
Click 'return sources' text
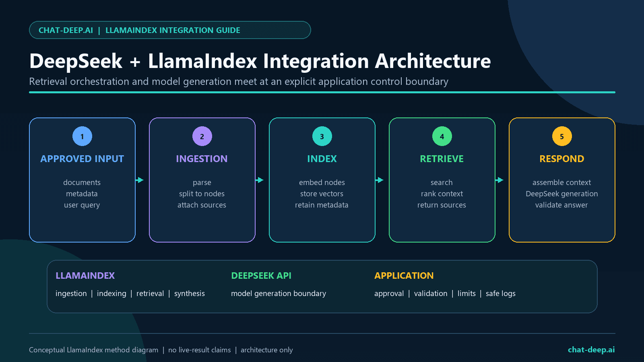click(442, 205)
